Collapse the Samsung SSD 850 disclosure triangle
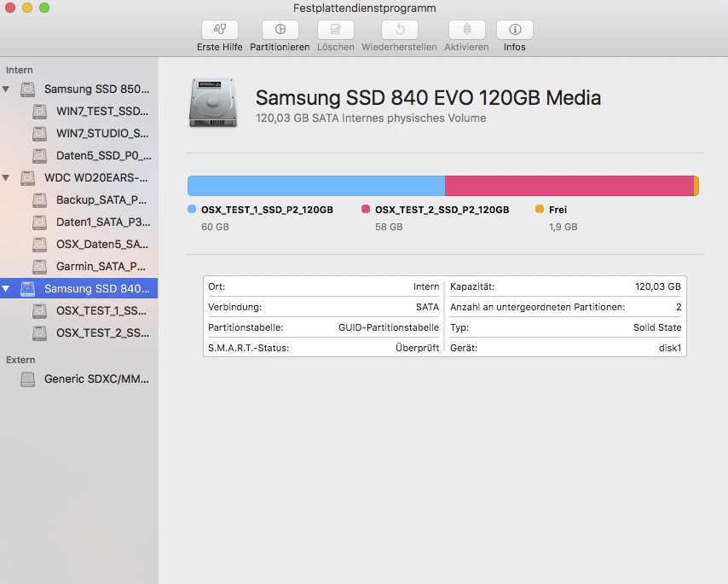This screenshot has height=584, width=728. [6, 90]
